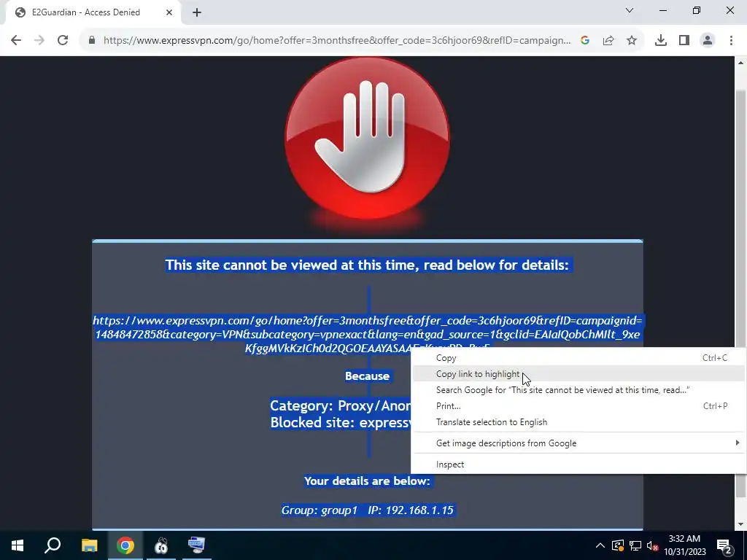Toggle the Chrome side panel

coord(684,41)
